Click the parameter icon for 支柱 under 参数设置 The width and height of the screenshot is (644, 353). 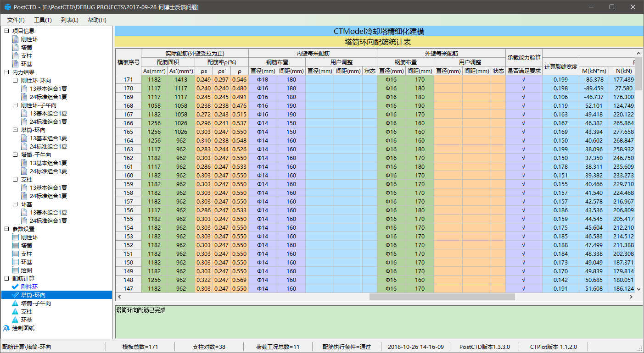[16, 254]
